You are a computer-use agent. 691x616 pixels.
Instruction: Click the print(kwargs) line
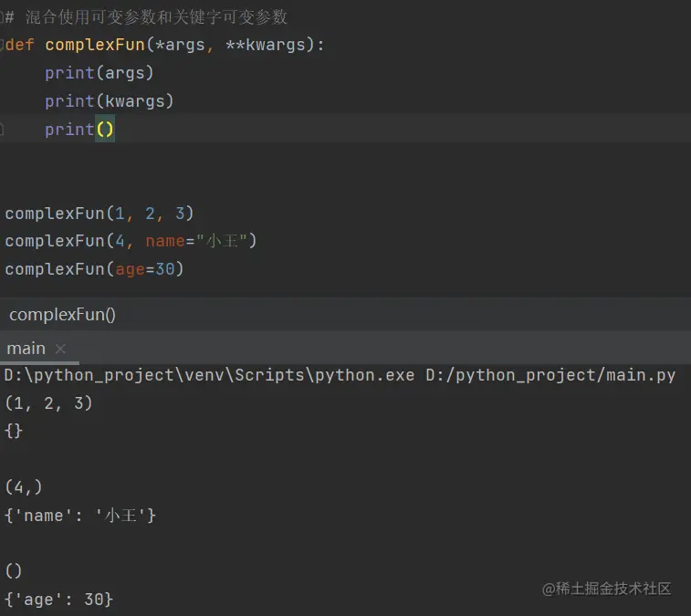click(x=110, y=101)
